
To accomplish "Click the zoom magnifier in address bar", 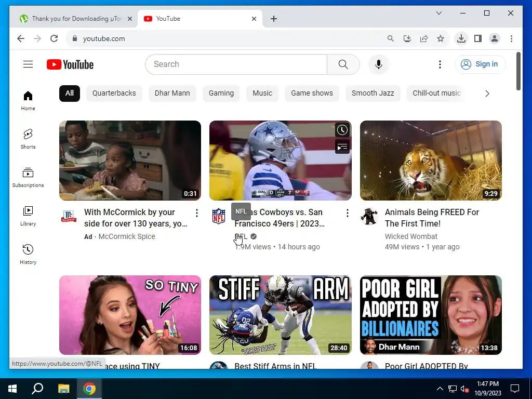I will (391, 38).
